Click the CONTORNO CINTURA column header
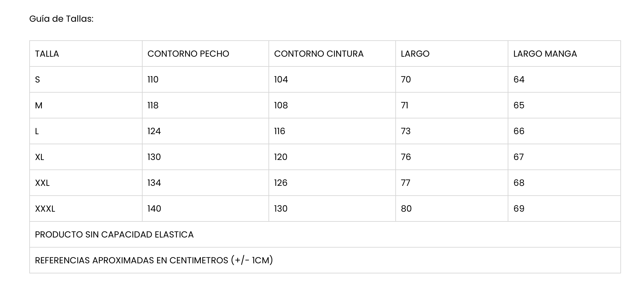This screenshot has height=286, width=644. 319,54
